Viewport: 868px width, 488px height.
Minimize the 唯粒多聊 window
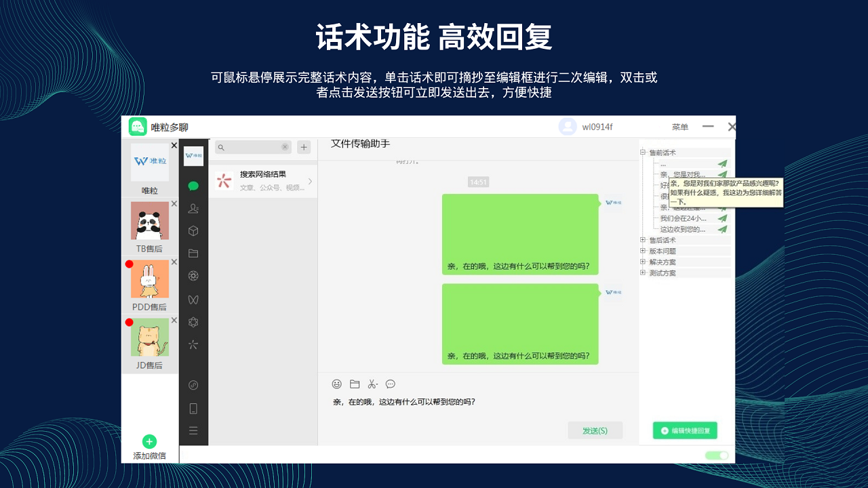708,127
